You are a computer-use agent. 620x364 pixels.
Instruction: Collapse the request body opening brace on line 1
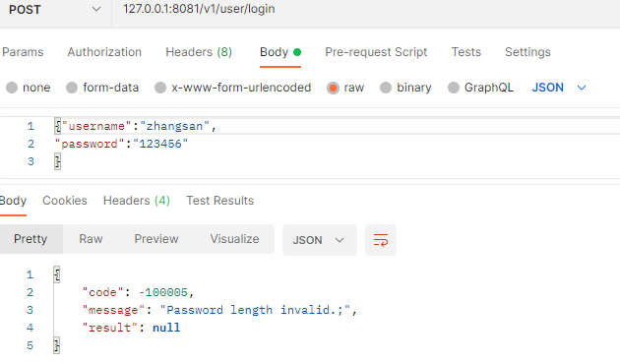point(58,126)
